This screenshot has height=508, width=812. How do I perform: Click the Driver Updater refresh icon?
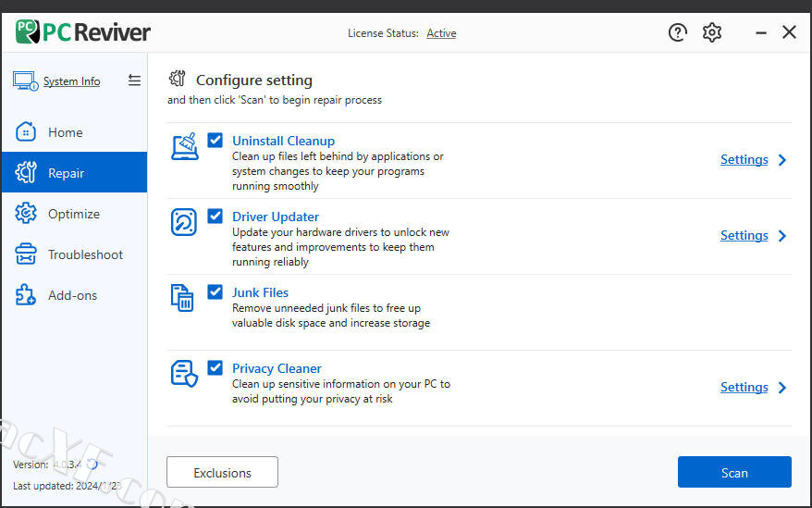click(x=184, y=222)
